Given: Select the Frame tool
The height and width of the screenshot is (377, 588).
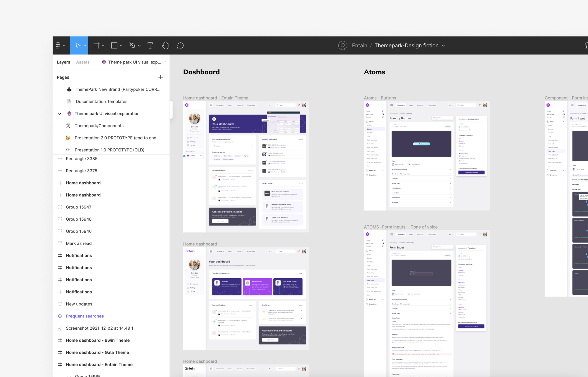Looking at the screenshot, I should 97,46.
